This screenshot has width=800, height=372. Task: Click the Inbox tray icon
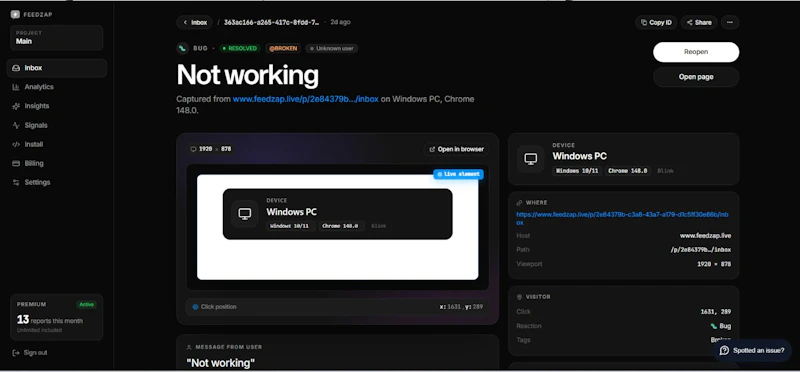16,68
